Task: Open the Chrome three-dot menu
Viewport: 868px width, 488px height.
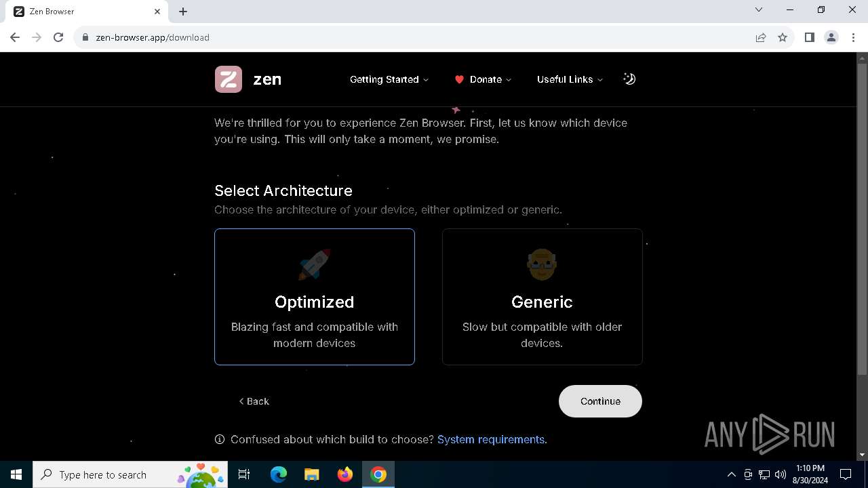Action: 853,37
